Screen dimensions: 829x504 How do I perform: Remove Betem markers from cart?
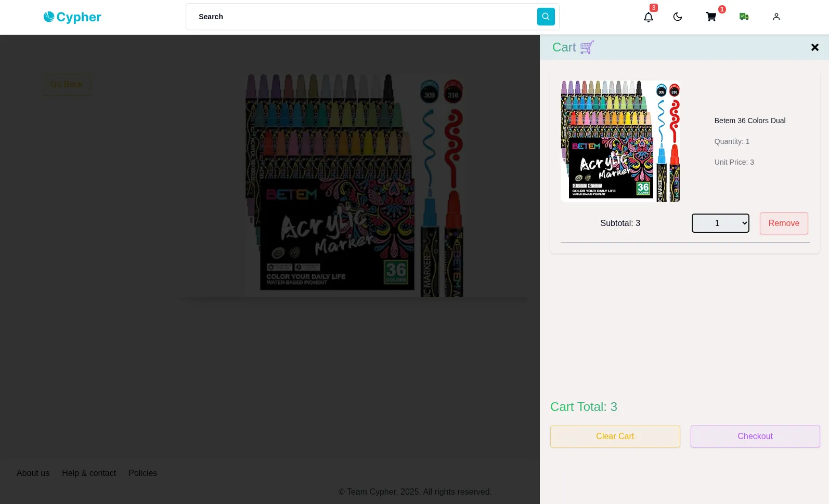tap(783, 223)
